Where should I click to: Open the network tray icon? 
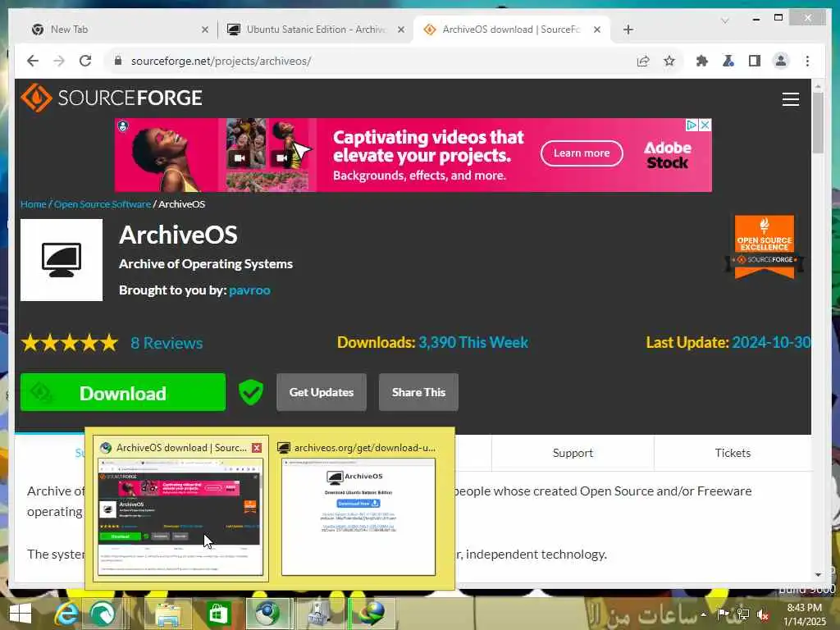[743, 614]
